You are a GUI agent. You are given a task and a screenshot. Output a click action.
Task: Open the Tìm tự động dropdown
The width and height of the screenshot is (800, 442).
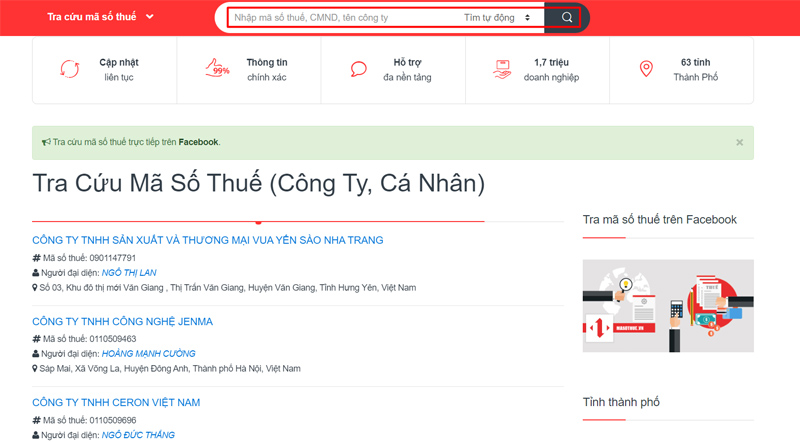tap(497, 18)
